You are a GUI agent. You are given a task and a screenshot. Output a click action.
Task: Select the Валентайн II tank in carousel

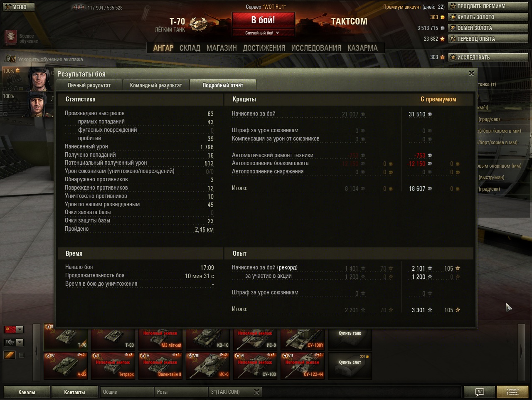(160, 366)
